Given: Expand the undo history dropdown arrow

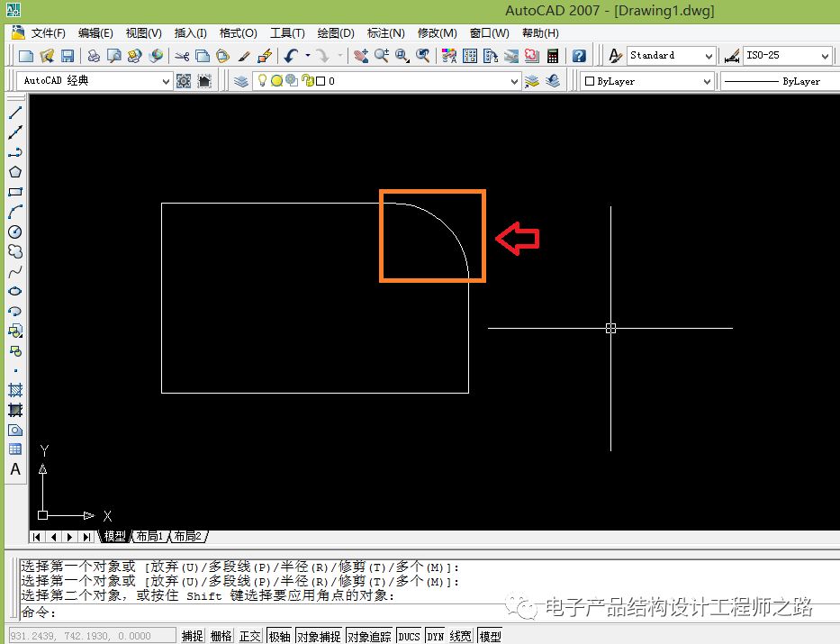Looking at the screenshot, I should click(308, 55).
